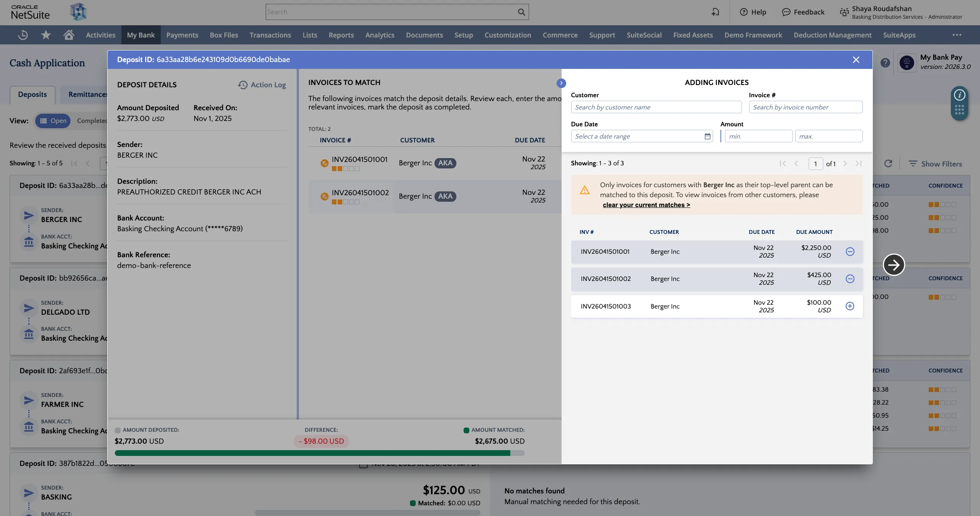Click the Amount min. field
This screenshot has width=980, height=516.
click(x=758, y=136)
